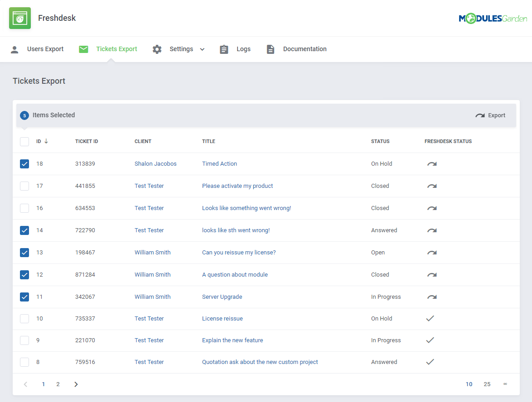Switch to the Users Export tab
This screenshot has height=402, width=532.
pos(45,49)
